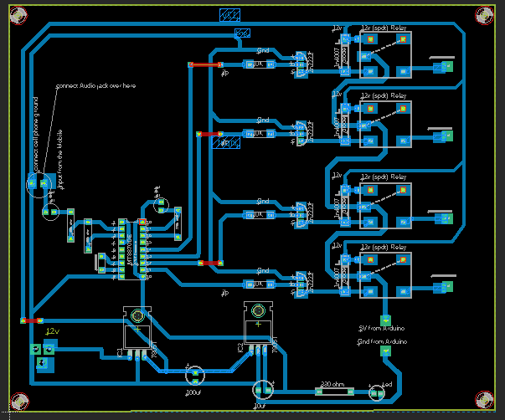
Task: Select the input from the Mobile label
Action: click(x=60, y=159)
